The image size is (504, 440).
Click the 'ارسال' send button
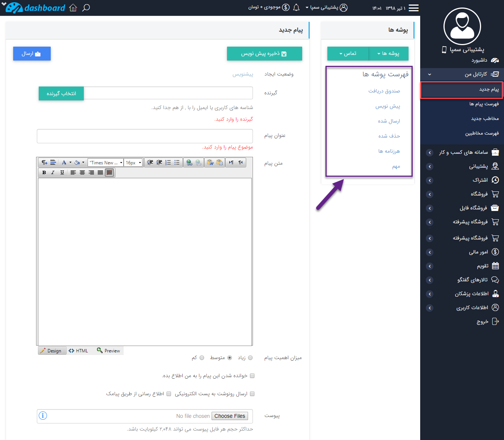(32, 53)
